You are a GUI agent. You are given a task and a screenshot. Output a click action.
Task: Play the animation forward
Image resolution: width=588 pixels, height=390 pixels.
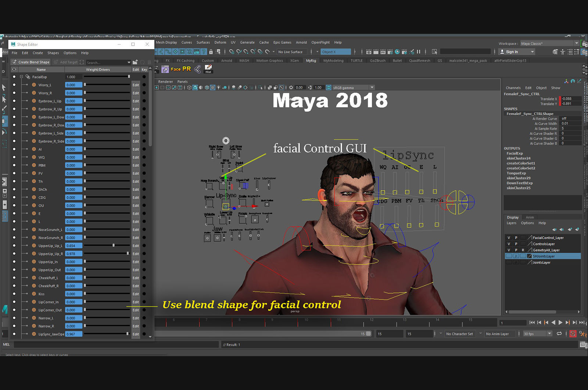coord(560,323)
